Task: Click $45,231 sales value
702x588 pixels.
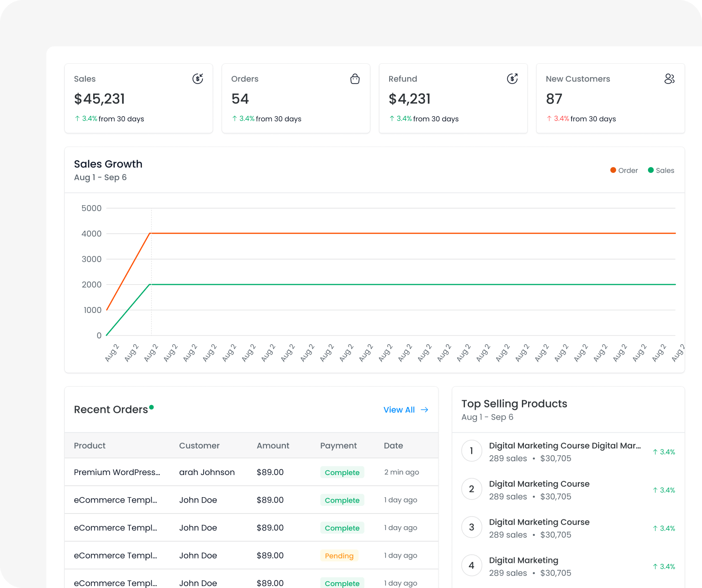Action: click(99, 99)
